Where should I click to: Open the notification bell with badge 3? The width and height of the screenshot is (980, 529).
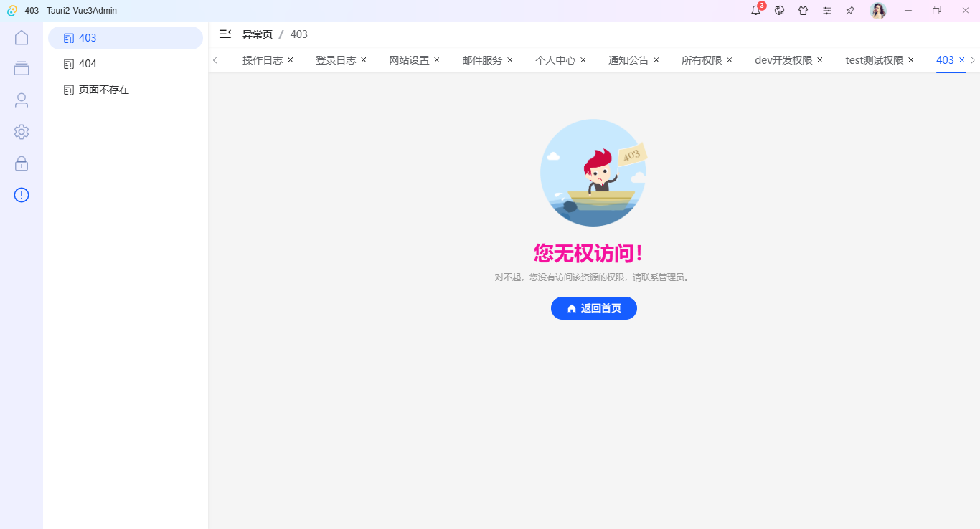click(x=755, y=11)
